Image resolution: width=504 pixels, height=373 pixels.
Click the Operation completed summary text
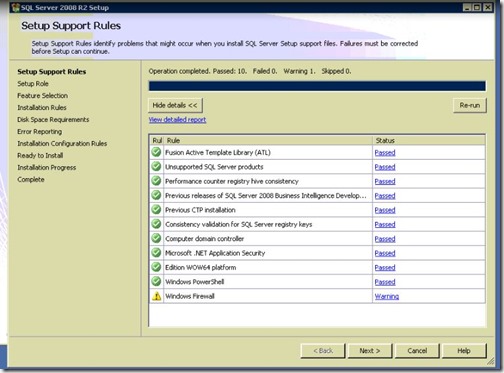tap(250, 71)
